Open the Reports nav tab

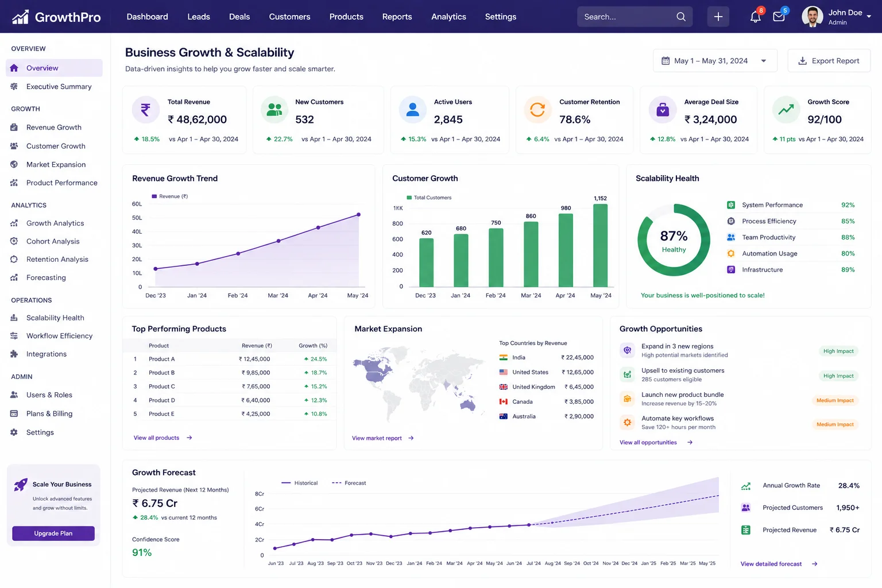click(x=397, y=17)
